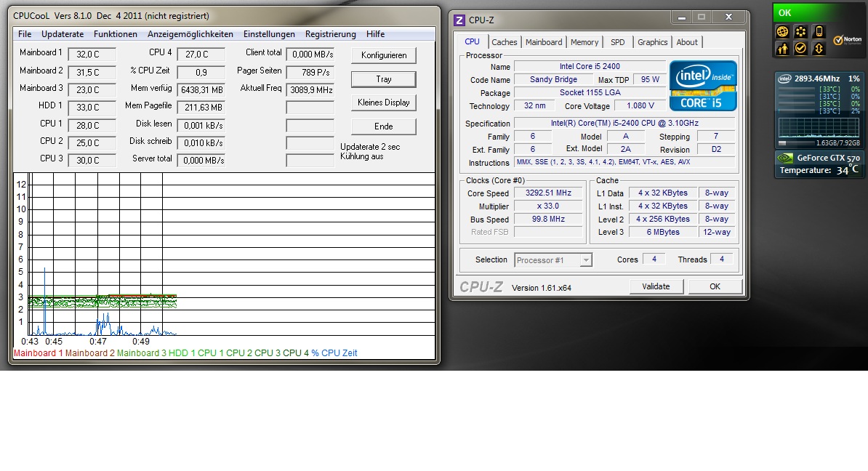
Task: Switch to the Caches tab in CPU-Z
Action: tap(505, 42)
